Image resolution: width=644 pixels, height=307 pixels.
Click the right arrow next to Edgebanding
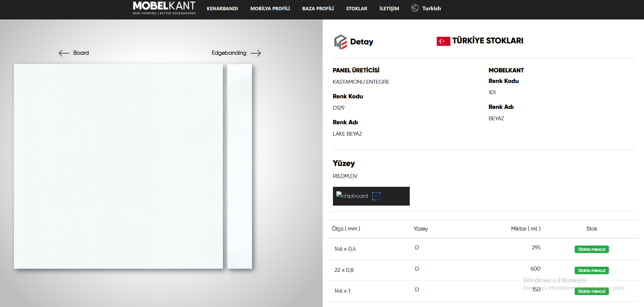pyautogui.click(x=256, y=53)
